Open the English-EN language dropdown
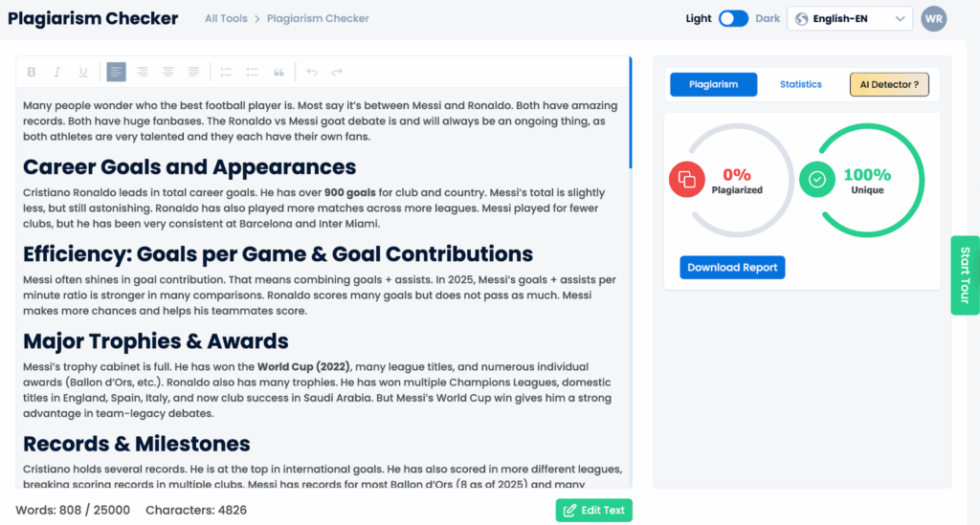 tap(850, 18)
